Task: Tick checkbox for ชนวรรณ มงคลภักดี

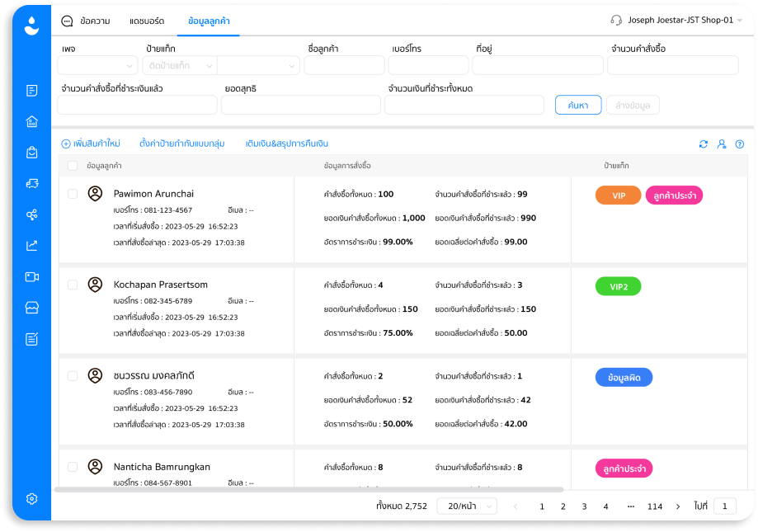Action: pyautogui.click(x=73, y=375)
